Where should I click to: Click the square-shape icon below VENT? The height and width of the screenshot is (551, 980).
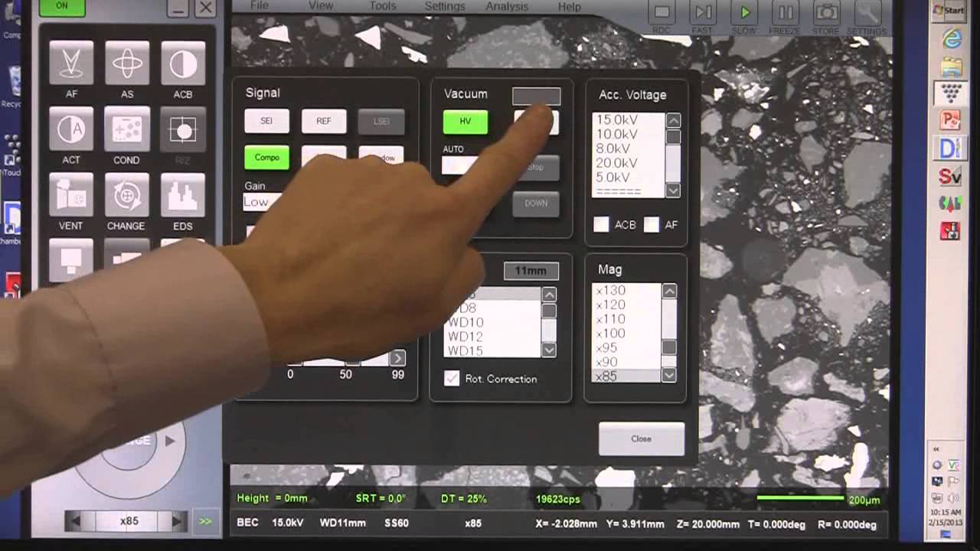point(71,259)
